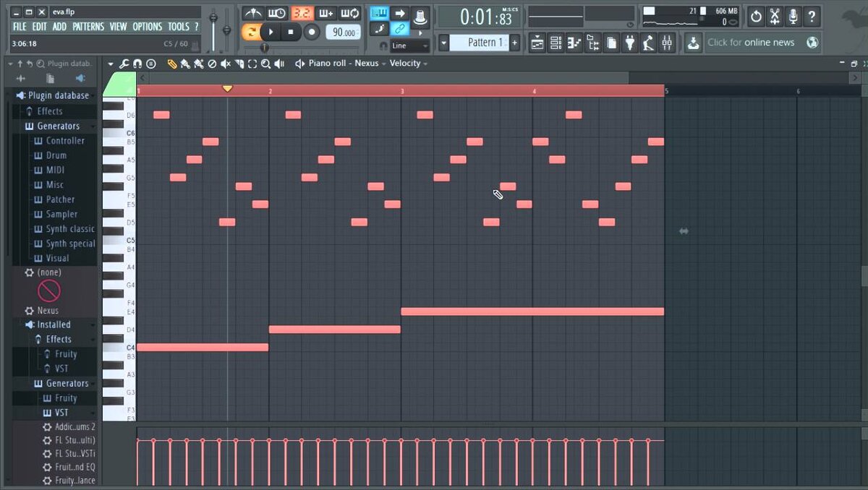The height and width of the screenshot is (490, 868).
Task: Open the TOOLS menu
Action: click(179, 27)
